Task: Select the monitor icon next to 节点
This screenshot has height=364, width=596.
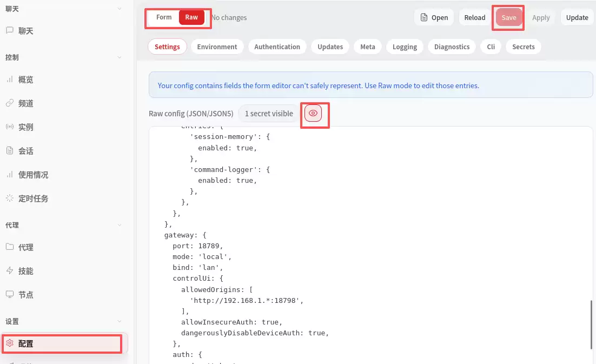Action: click(x=10, y=295)
